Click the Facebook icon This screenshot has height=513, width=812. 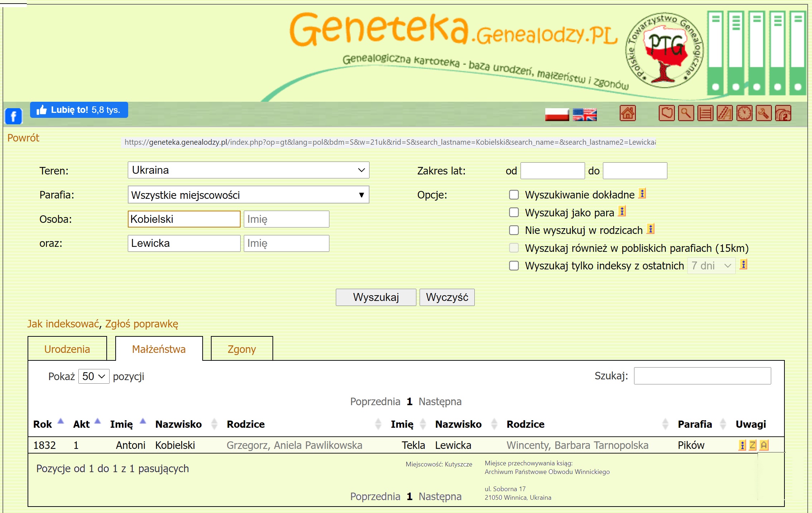[14, 116]
